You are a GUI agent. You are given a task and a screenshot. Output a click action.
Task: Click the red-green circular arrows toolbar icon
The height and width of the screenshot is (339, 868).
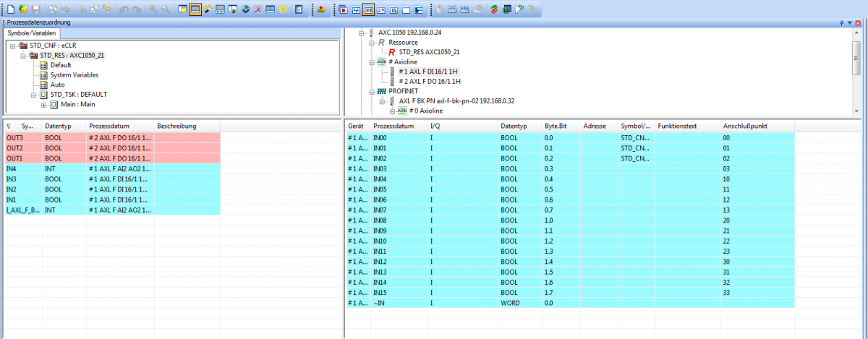pyautogui.click(x=493, y=9)
